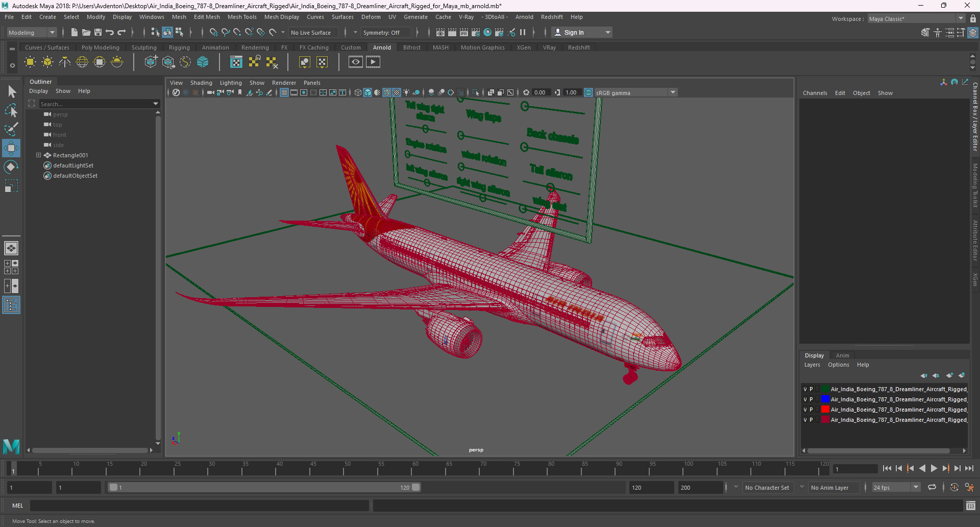Viewport: 980px width, 527px height.
Task: Toggle visibility V of the dark red layer
Action: 805,420
